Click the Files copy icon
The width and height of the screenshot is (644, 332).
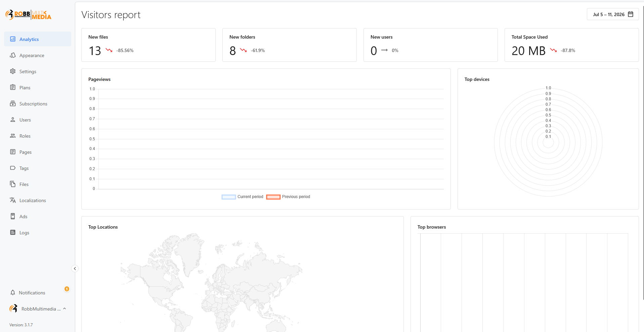pos(13,184)
